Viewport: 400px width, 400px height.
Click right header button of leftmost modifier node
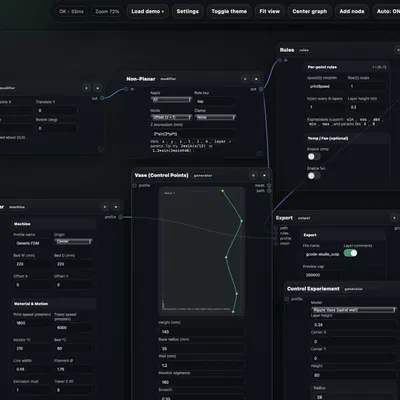coord(97,88)
